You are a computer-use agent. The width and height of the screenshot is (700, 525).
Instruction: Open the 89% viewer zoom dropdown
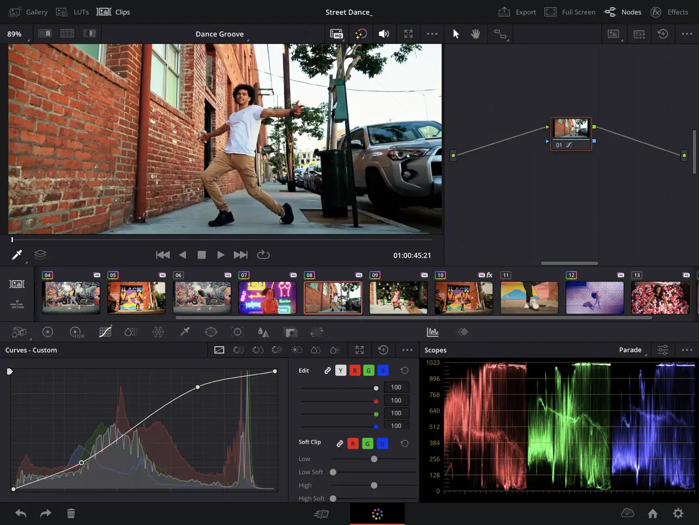17,34
